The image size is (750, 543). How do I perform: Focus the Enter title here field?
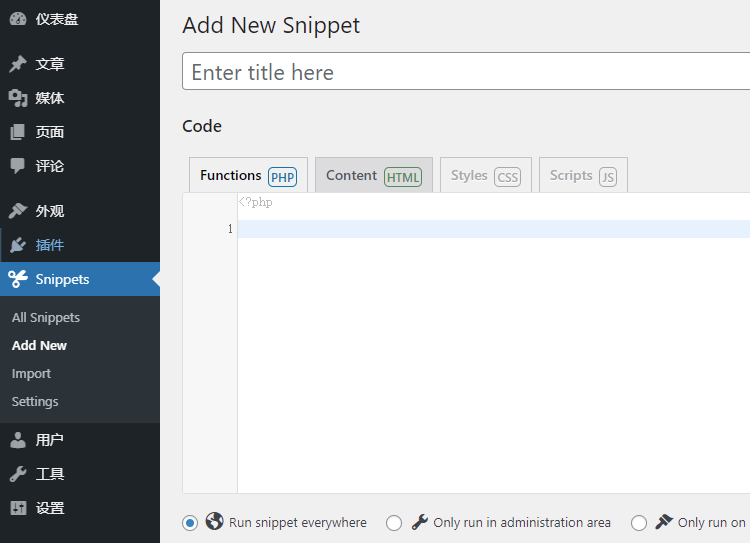[x=466, y=71]
